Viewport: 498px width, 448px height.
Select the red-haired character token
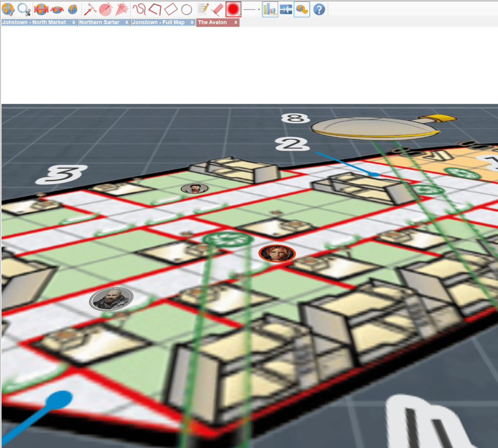(x=277, y=253)
